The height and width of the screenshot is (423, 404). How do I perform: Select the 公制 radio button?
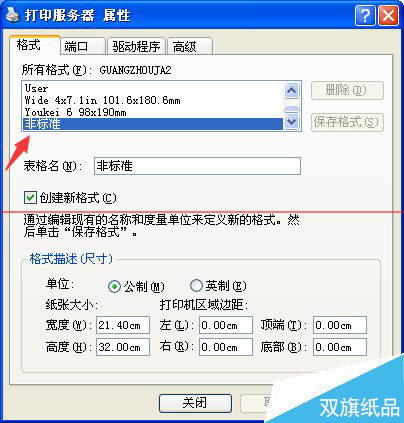pos(114,287)
